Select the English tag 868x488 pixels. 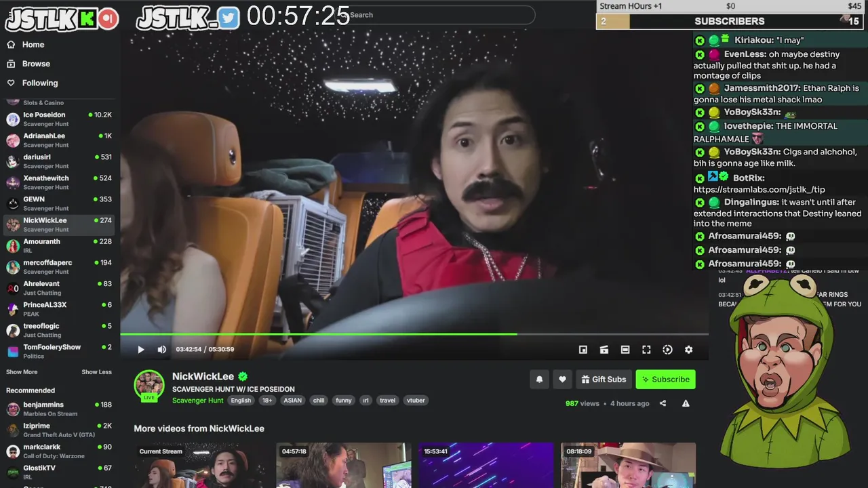241,401
